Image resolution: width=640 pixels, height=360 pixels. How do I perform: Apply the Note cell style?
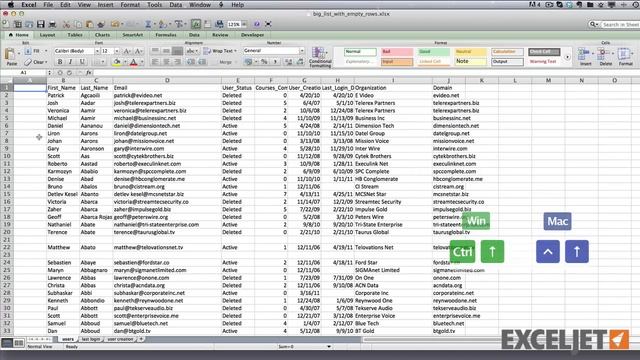point(470,62)
